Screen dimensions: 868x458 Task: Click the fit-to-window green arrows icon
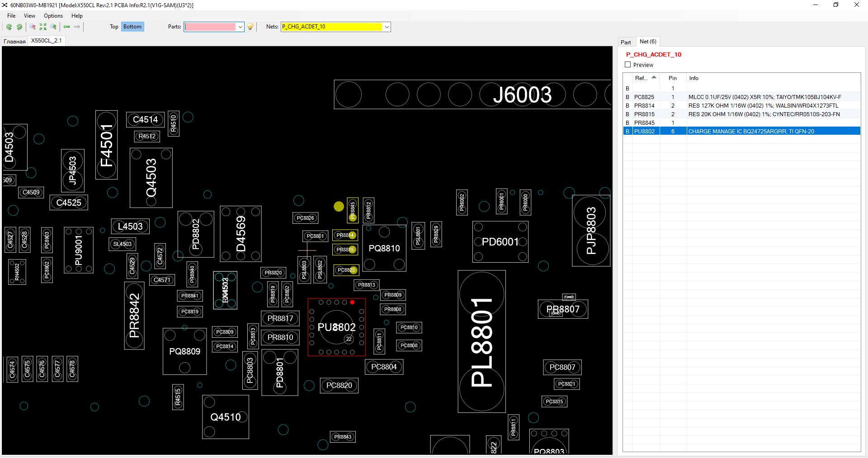(43, 27)
